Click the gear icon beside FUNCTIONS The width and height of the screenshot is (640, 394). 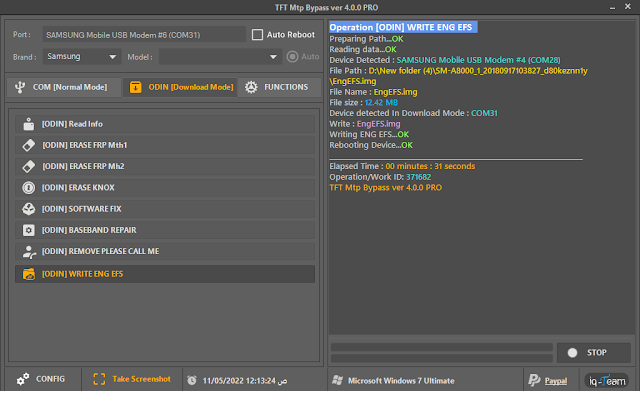point(251,87)
